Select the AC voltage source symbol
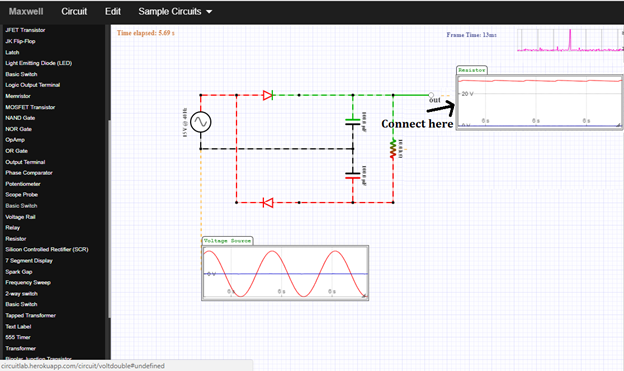The height and width of the screenshot is (371, 624). coord(201,122)
